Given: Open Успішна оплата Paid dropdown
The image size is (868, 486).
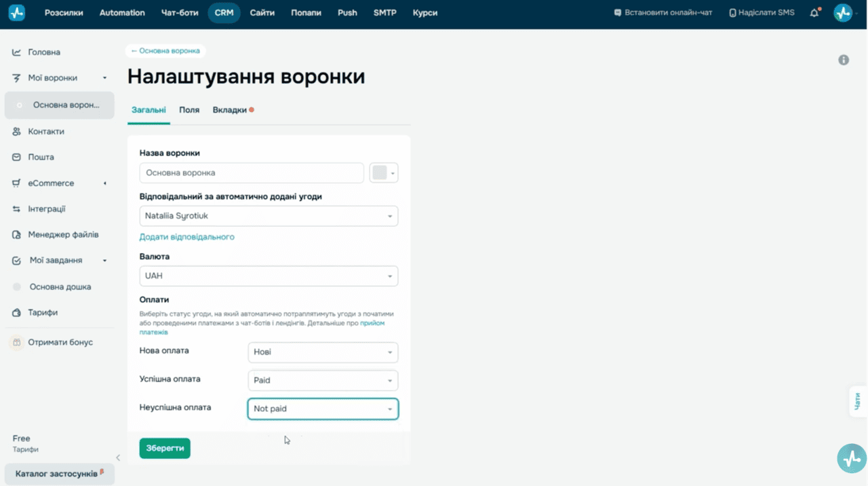Looking at the screenshot, I should (323, 380).
